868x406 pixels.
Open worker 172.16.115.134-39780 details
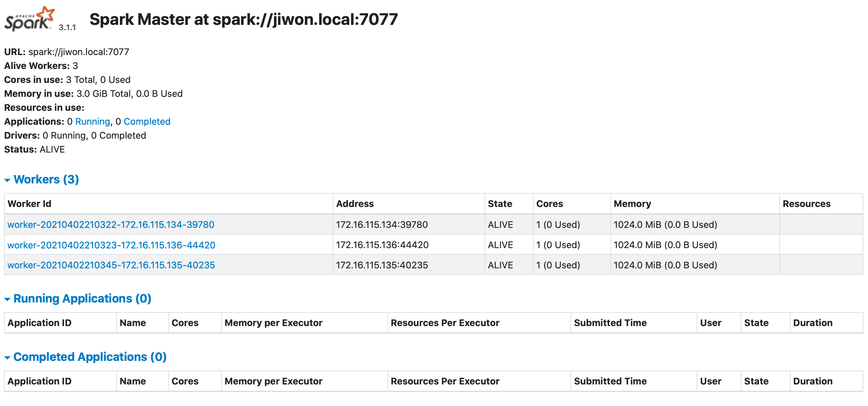pos(111,225)
